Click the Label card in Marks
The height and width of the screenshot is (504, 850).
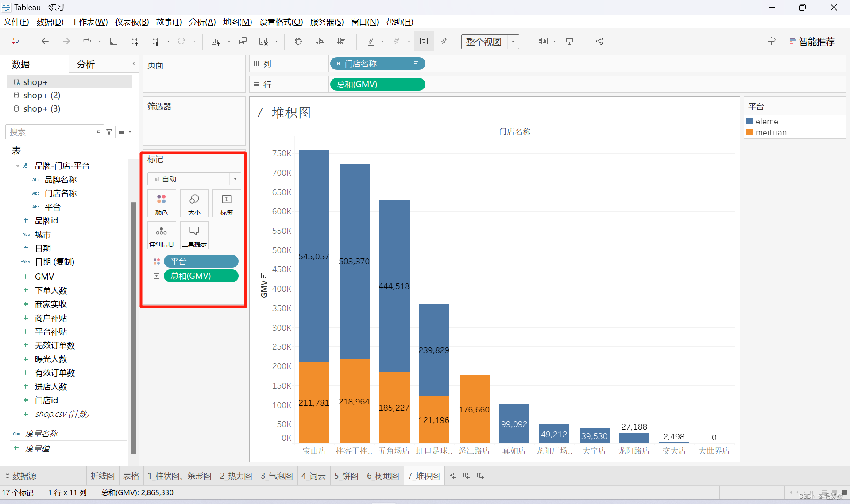point(227,204)
